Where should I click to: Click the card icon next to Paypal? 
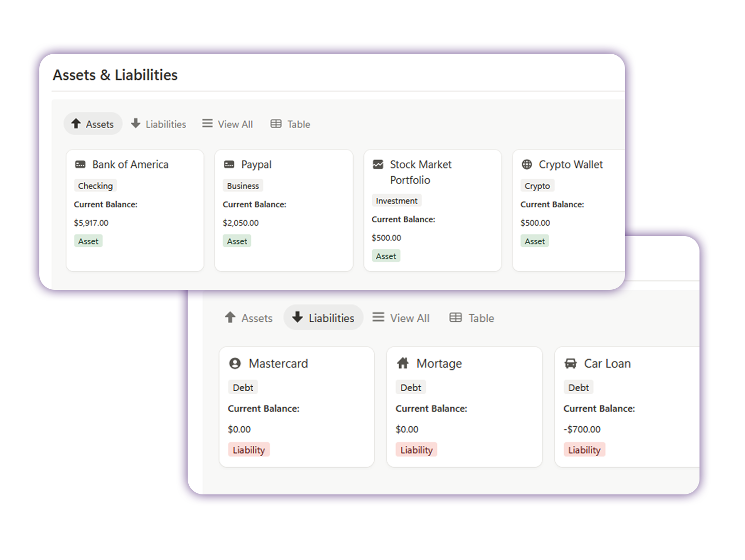pyautogui.click(x=229, y=165)
